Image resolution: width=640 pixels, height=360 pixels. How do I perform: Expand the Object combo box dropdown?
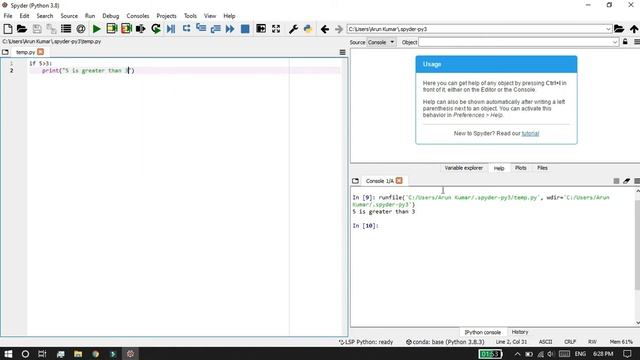pos(615,42)
